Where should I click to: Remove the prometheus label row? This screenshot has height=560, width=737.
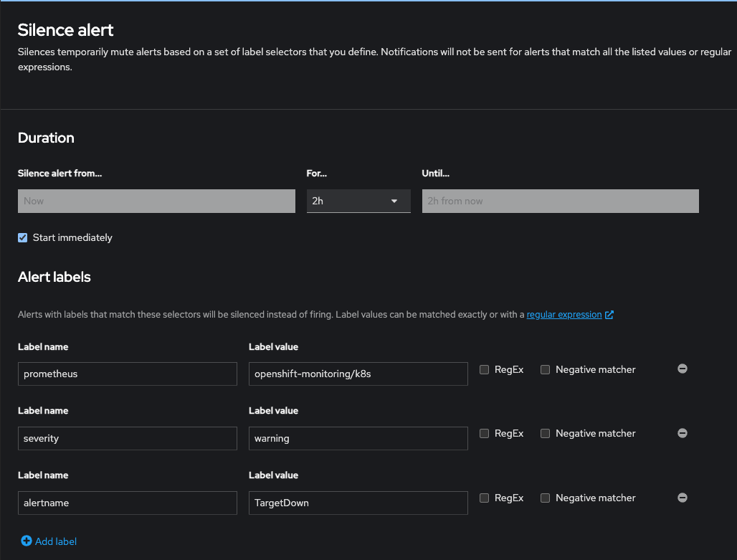(683, 369)
